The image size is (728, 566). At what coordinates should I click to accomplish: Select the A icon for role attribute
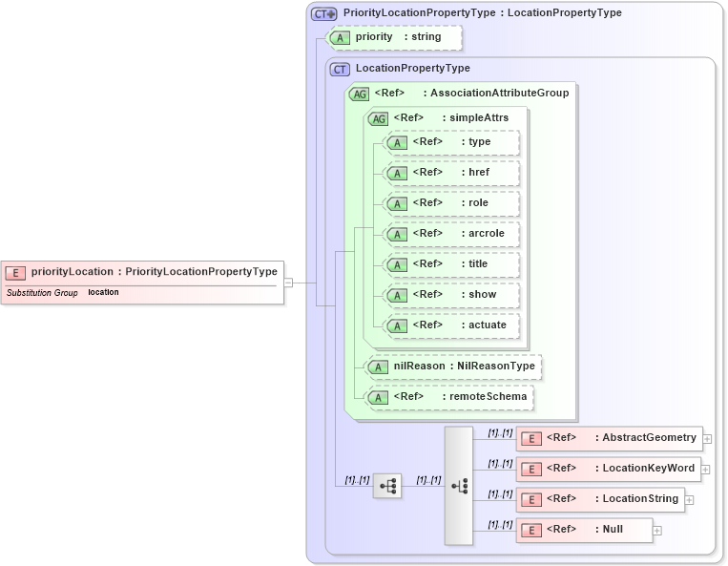[x=397, y=204]
